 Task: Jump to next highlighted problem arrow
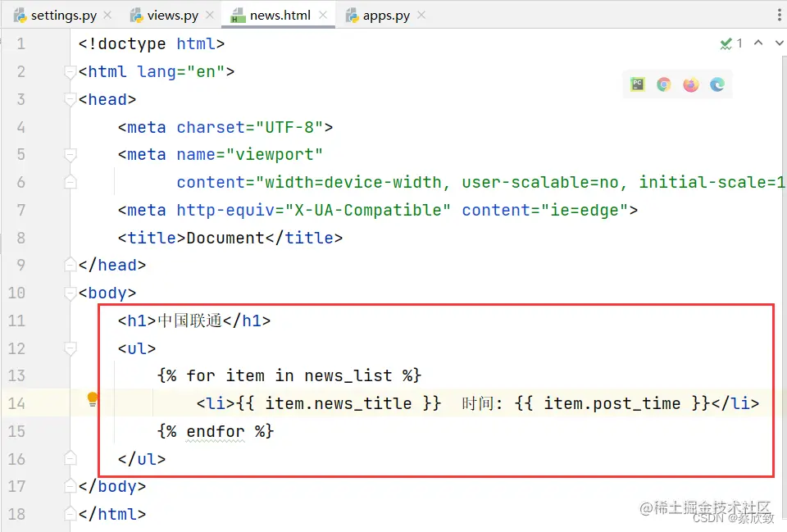click(x=779, y=43)
